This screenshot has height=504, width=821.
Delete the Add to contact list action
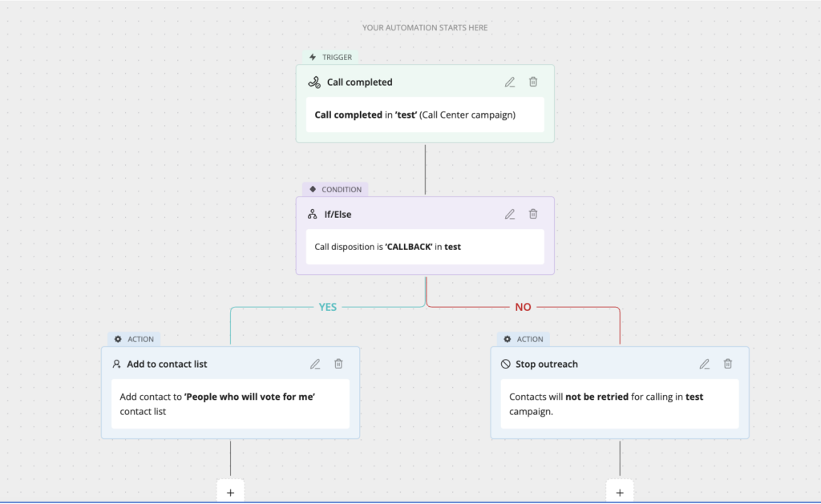pyautogui.click(x=338, y=363)
